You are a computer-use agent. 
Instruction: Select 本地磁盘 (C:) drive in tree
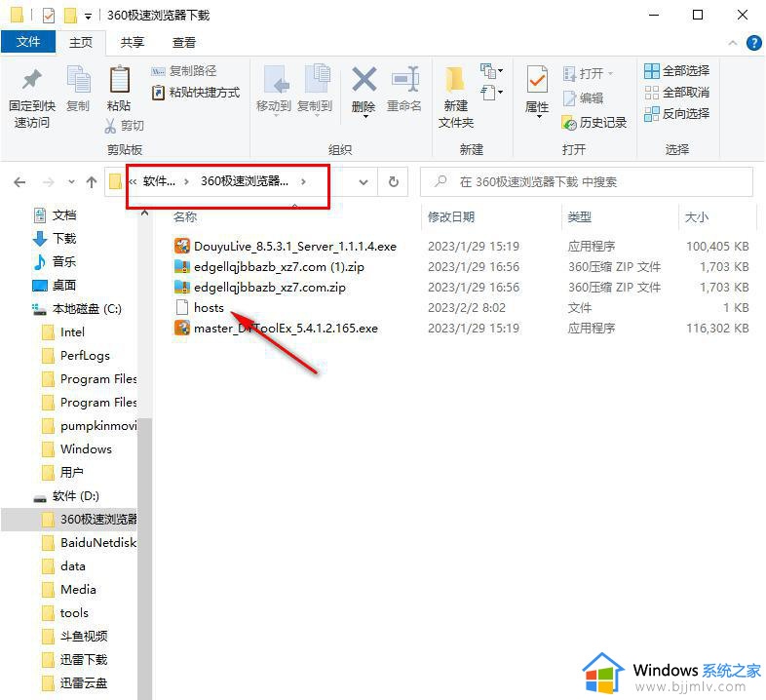coord(77,309)
